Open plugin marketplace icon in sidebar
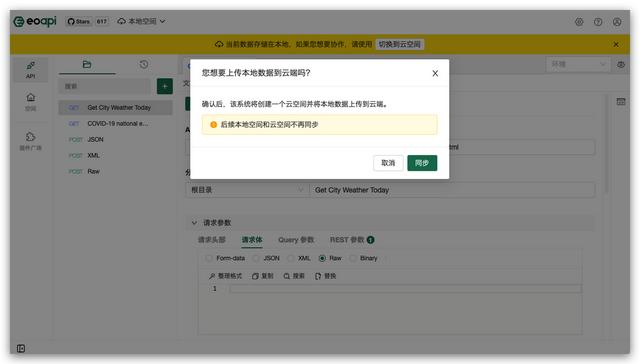Screen dimensions: 640x364 pyautogui.click(x=31, y=141)
